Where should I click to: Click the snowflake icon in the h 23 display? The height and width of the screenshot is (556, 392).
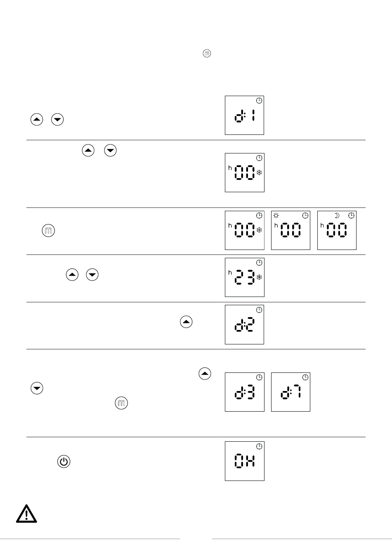pyautogui.click(x=259, y=277)
